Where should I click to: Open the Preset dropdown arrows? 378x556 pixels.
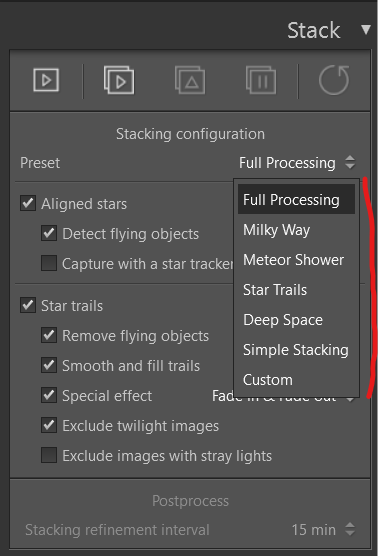pyautogui.click(x=350, y=162)
